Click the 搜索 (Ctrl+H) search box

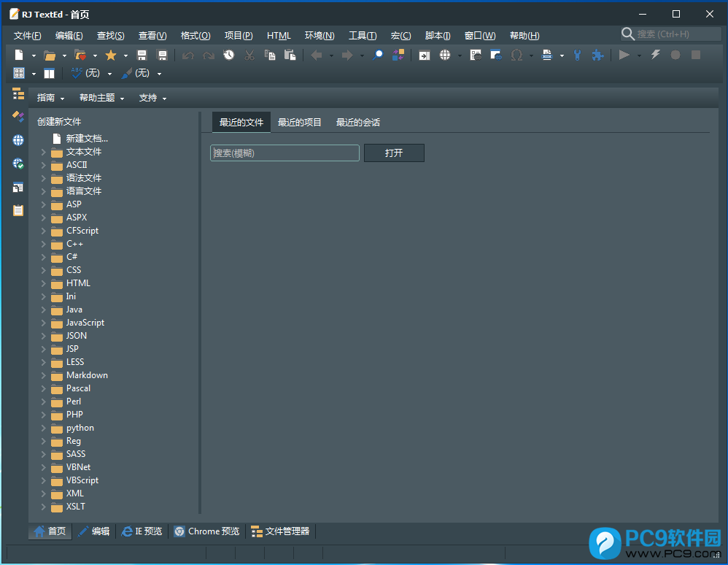pyautogui.click(x=671, y=34)
